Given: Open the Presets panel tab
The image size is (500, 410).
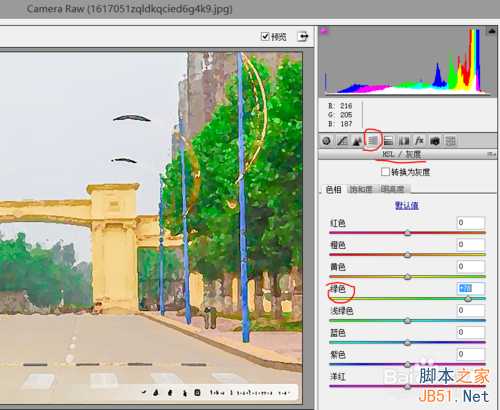Looking at the screenshot, I should pos(450,141).
